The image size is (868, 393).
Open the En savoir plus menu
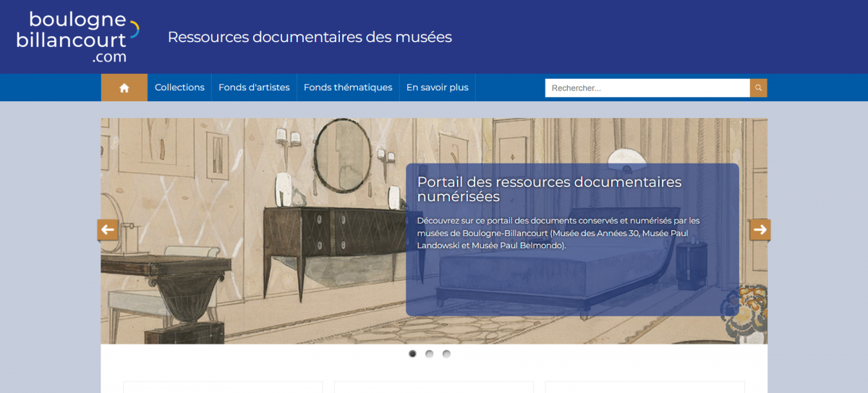pos(437,88)
